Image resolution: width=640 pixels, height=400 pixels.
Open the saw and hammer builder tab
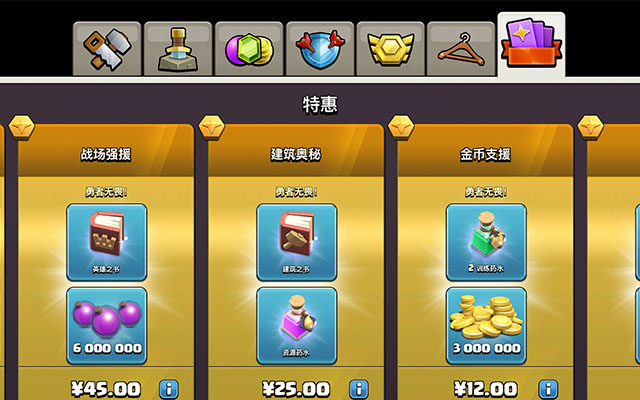[107, 49]
